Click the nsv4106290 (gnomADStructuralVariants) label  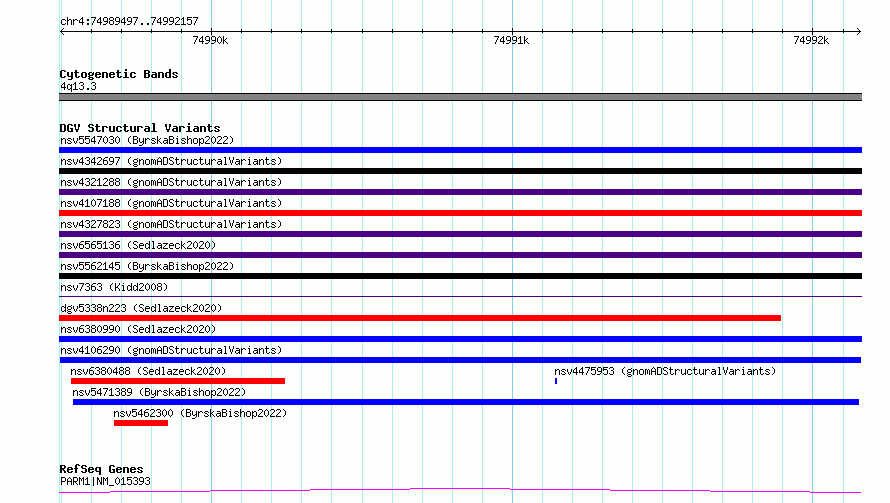pos(171,350)
